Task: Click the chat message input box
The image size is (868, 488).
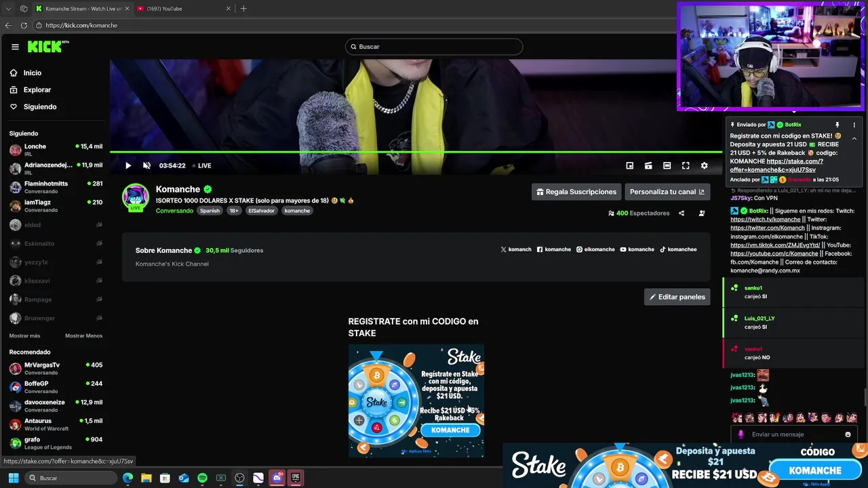Action: pyautogui.click(x=795, y=434)
